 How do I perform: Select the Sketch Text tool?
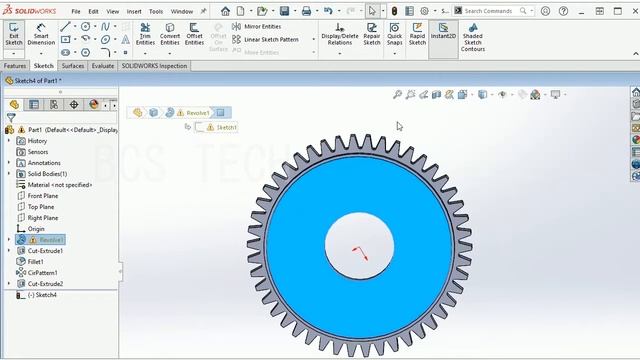pyautogui.click(x=125, y=40)
